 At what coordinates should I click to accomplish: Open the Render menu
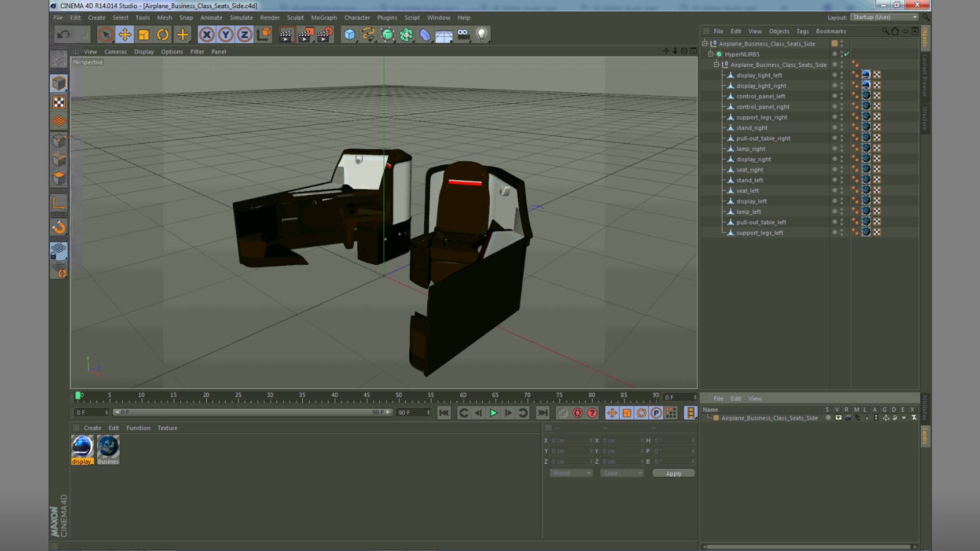[269, 17]
